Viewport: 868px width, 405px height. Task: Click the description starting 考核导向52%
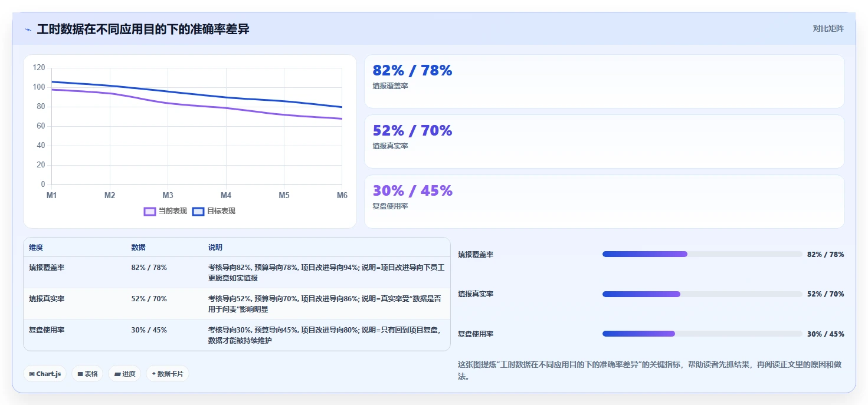click(325, 304)
